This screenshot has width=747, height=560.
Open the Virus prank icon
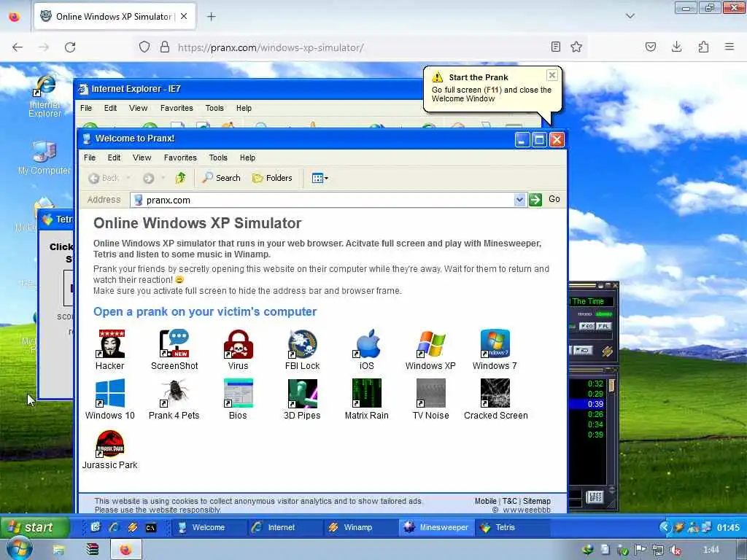pyautogui.click(x=239, y=344)
